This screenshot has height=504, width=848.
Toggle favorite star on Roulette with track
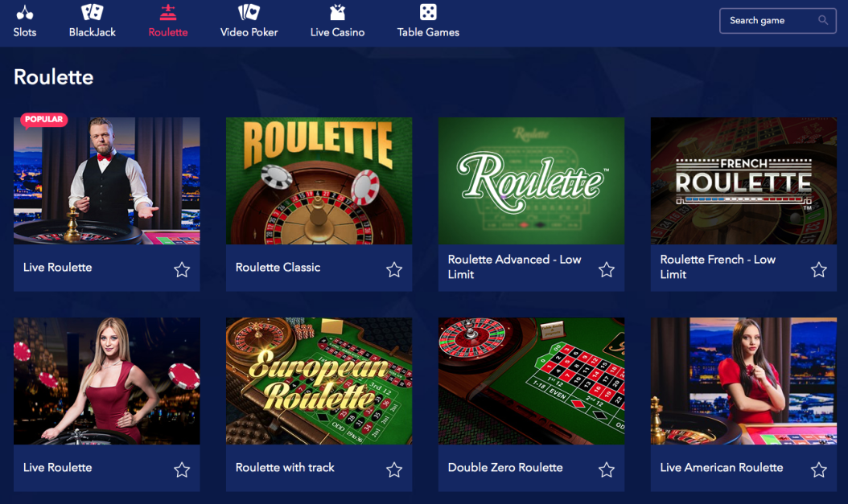pos(394,469)
